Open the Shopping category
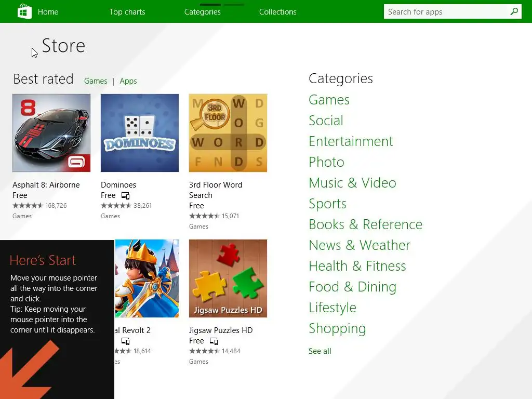The height and width of the screenshot is (399, 532). pos(337,329)
